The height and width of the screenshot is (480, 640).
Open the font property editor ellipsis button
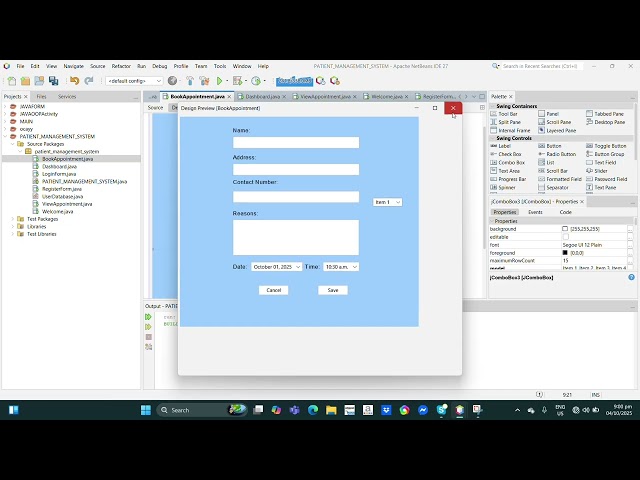631,245
